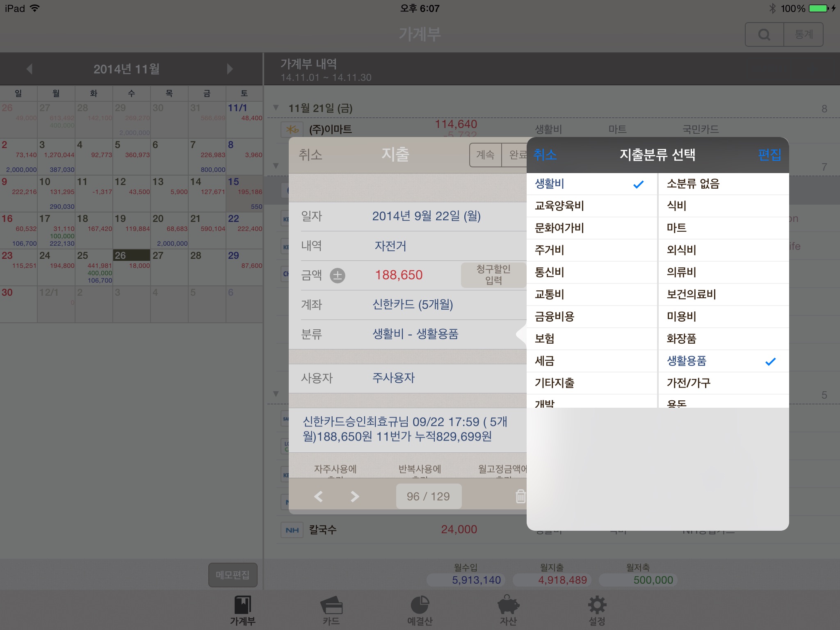Go to previous month arrow
Image resolution: width=840 pixels, height=630 pixels.
[29, 69]
